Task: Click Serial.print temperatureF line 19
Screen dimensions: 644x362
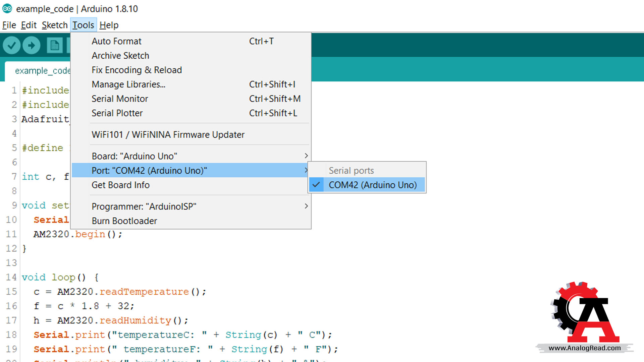Action: 186,350
